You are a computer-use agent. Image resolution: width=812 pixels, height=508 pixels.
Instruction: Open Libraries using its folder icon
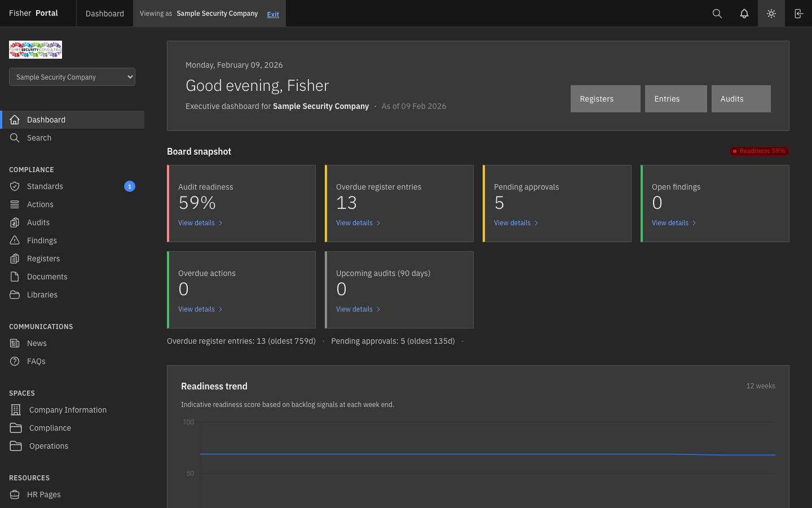point(15,295)
